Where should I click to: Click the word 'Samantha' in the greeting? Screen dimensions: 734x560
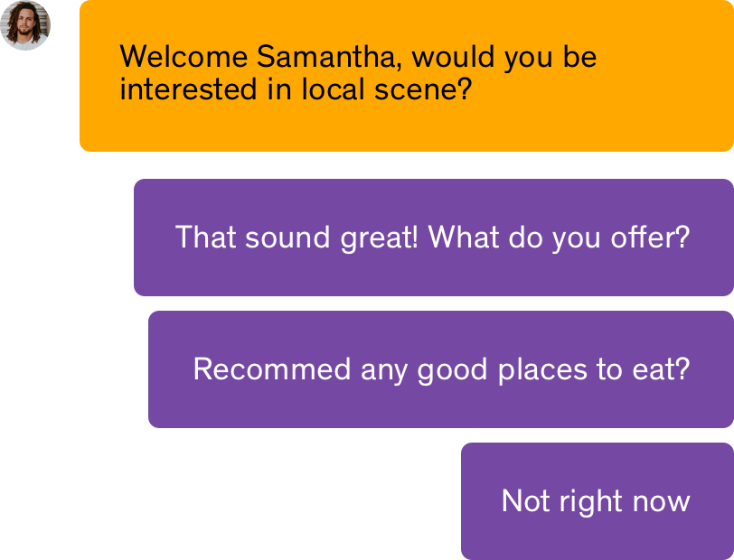331,57
